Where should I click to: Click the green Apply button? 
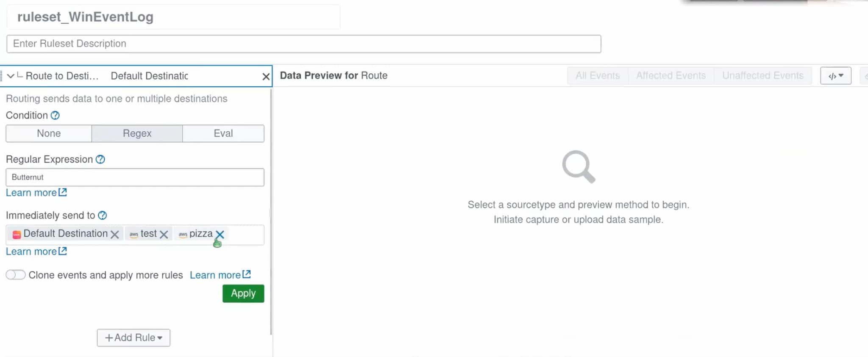[243, 293]
